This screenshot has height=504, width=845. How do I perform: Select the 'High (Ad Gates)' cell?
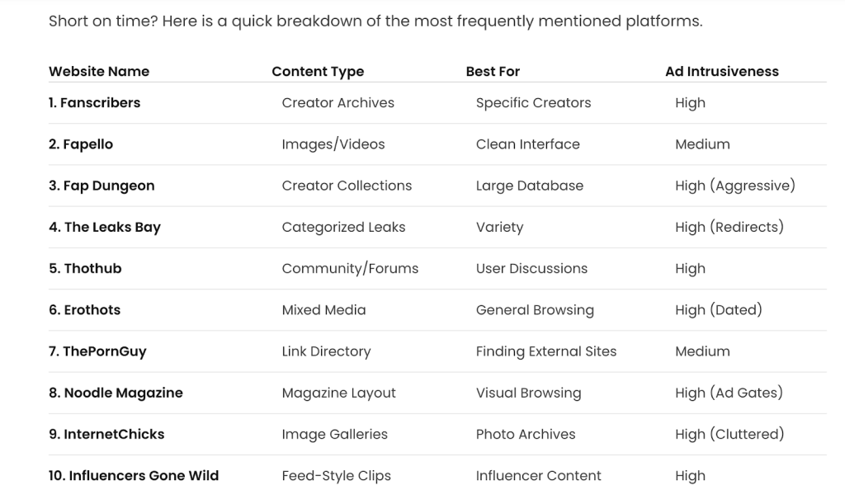tap(728, 393)
